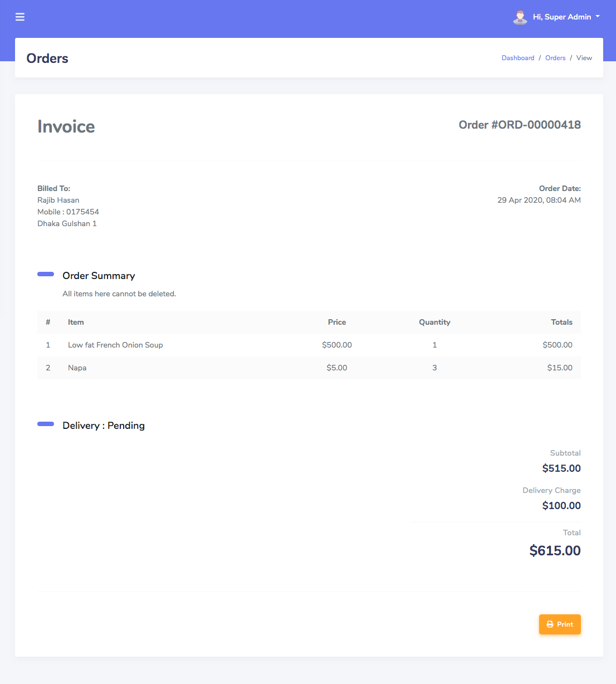Click the $15.00 total for Napa
This screenshot has width=616, height=684.
pyautogui.click(x=560, y=368)
